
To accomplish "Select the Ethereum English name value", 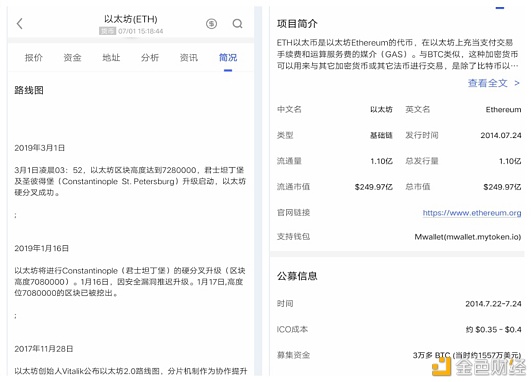I will 503,110.
